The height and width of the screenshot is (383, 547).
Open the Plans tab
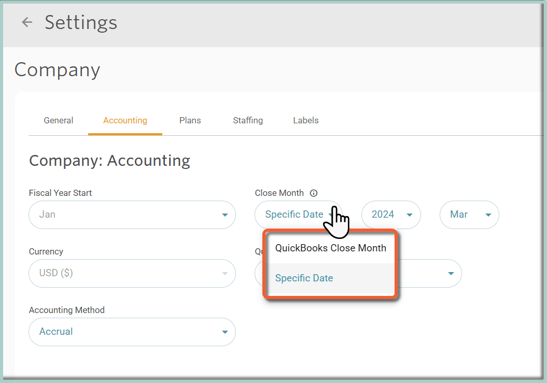pos(190,120)
